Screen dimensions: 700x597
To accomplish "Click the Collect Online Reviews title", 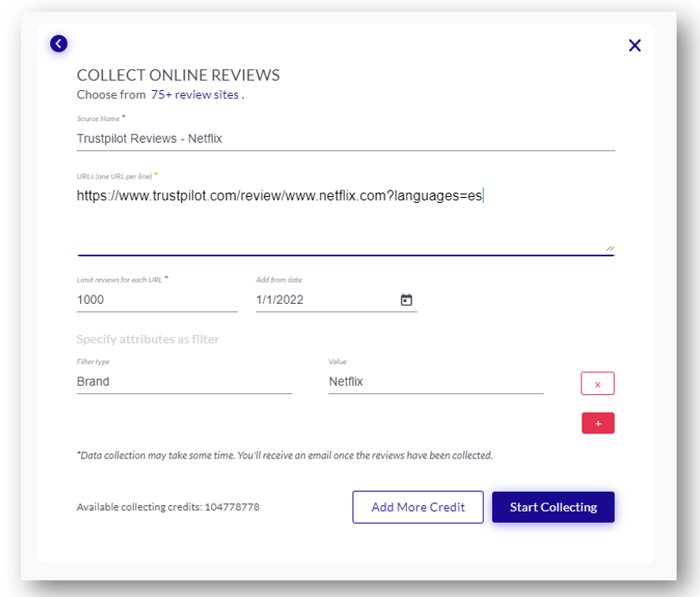I will pos(178,75).
